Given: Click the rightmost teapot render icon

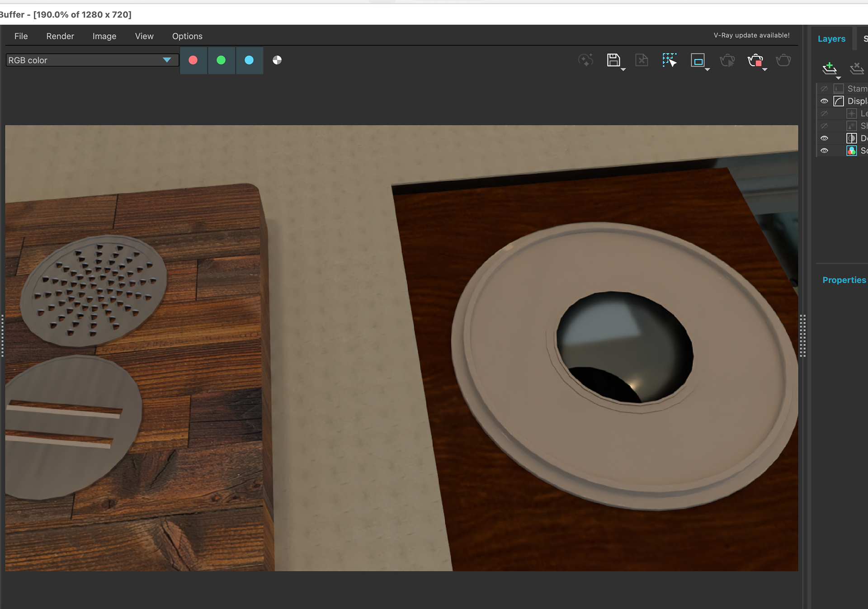Looking at the screenshot, I should coord(783,60).
